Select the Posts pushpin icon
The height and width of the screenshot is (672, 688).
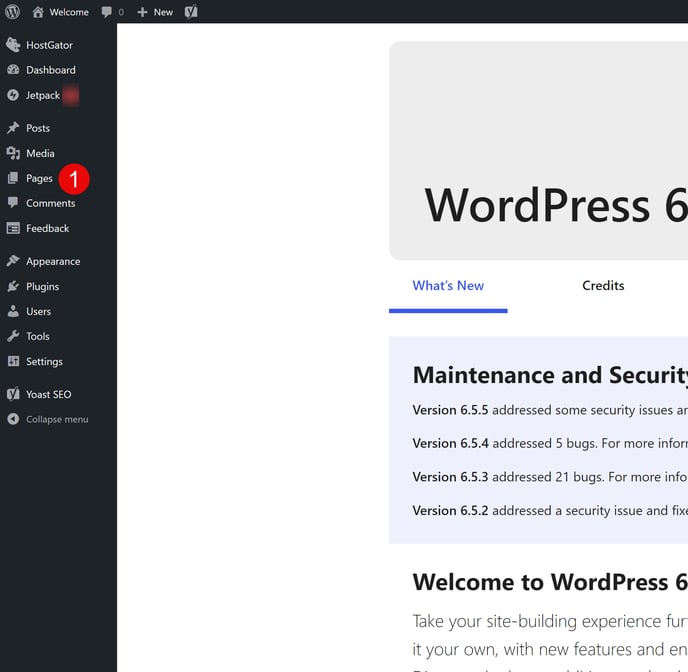(13, 128)
